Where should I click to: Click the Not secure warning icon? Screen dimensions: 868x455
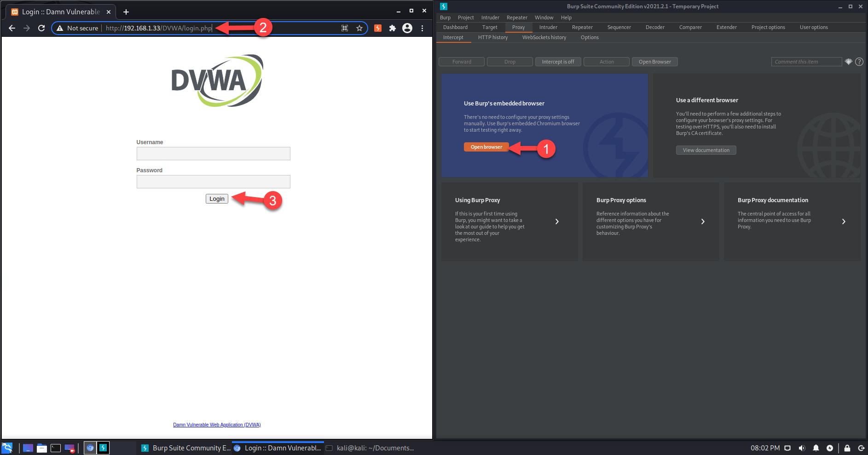coord(60,28)
